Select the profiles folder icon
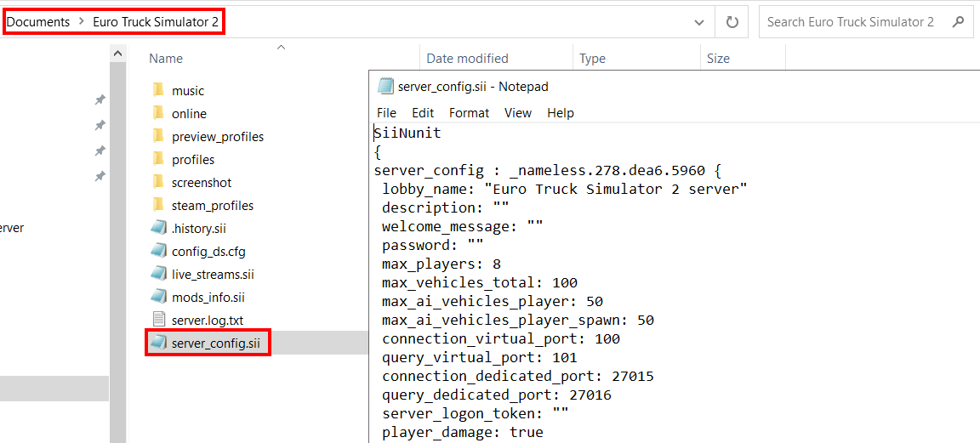 [158, 159]
